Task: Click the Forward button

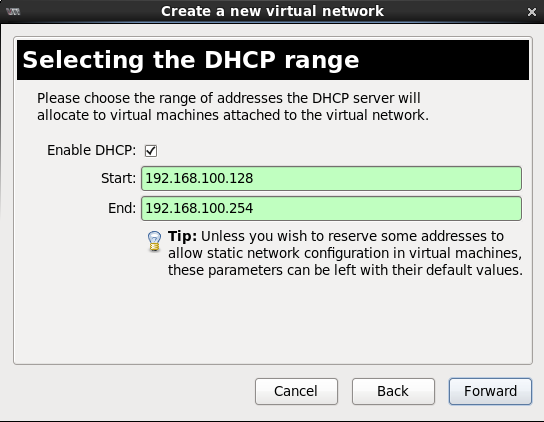Action: 490,391
